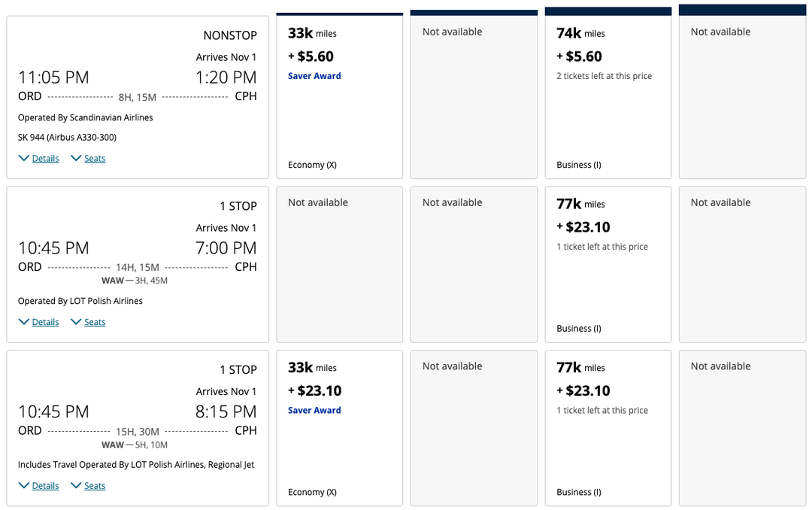Screen dimensions: 812x510
Task: Open the Saver Award link on the nonstop flight
Action: (314, 75)
